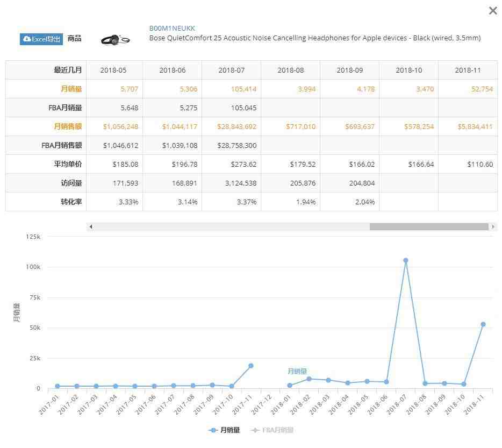Select the 2018-07 column header
The width and height of the screenshot is (502, 448).
[x=232, y=70]
